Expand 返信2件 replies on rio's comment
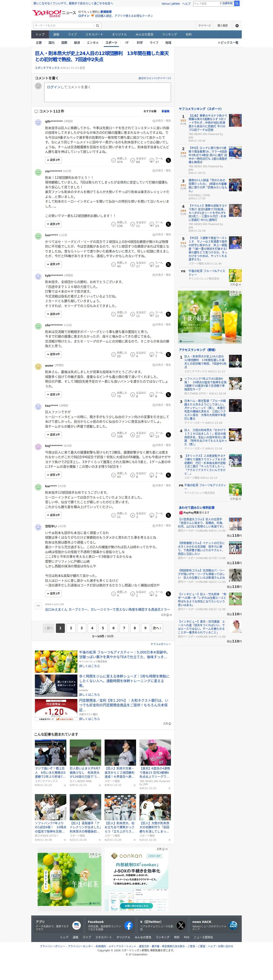This screenshot has height=980, width=273. (53, 224)
